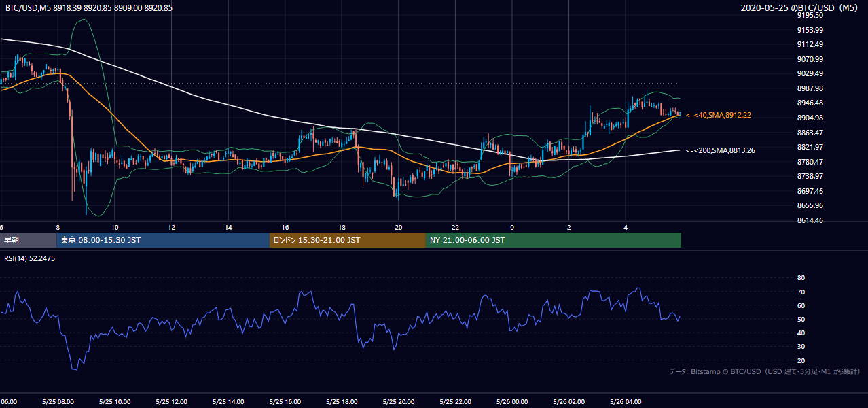Click the ロンドン 15:30-21:00 JST session bar

(348, 240)
